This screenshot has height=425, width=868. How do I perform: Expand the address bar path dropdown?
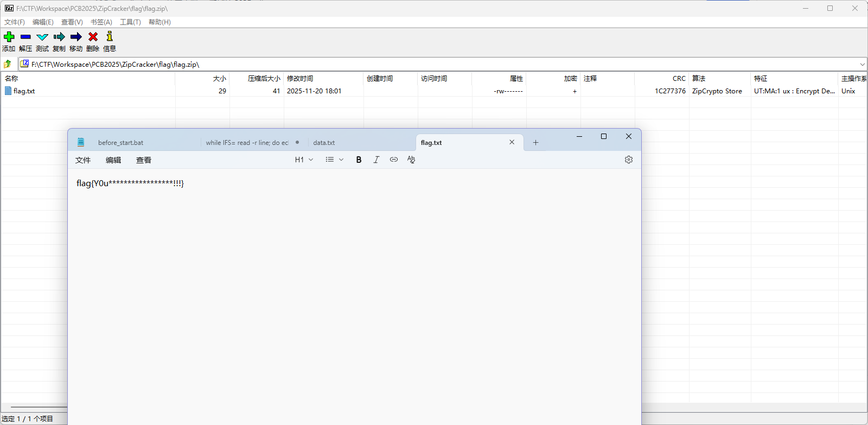pyautogui.click(x=862, y=64)
